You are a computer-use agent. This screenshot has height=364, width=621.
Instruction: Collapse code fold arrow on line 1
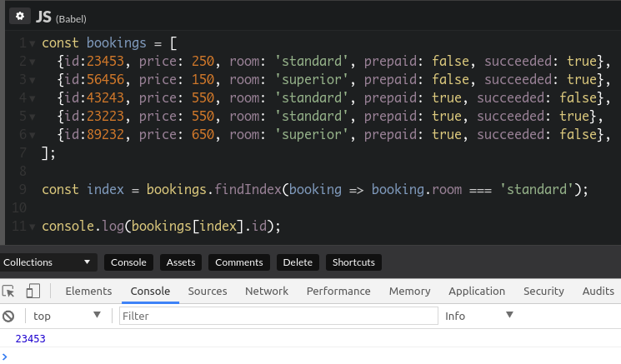[32, 43]
